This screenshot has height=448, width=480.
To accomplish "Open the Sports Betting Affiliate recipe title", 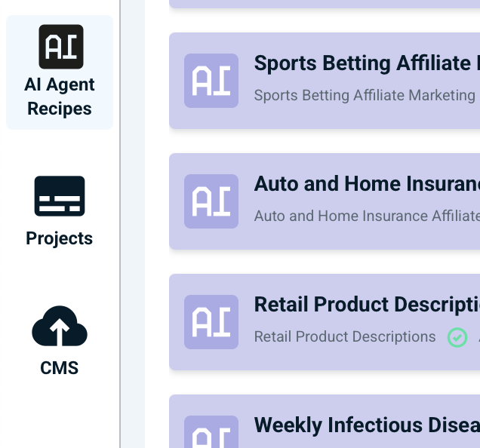I will [362, 63].
